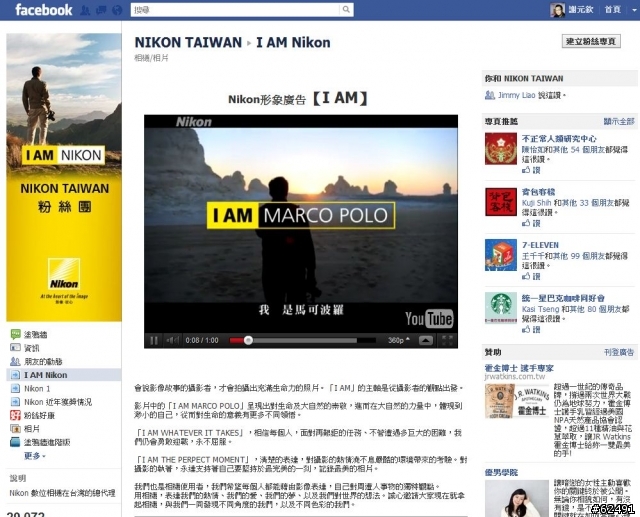Image resolution: width=640 pixels, height=517 pixels.
Task: Click the 建立粉絲專頁 button
Action: point(591,41)
